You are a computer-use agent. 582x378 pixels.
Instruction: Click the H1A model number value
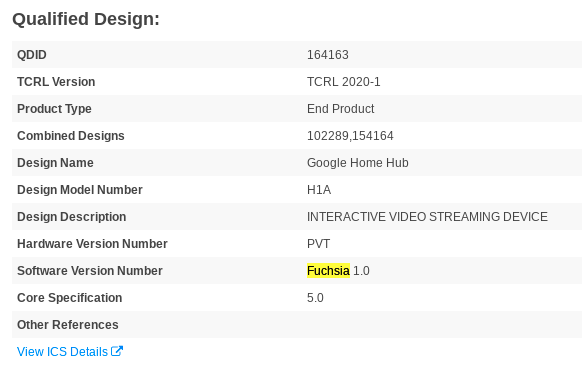(x=319, y=190)
